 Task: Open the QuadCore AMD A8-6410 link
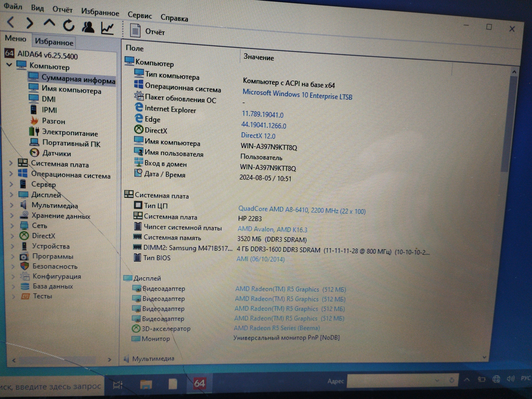pyautogui.click(x=302, y=210)
